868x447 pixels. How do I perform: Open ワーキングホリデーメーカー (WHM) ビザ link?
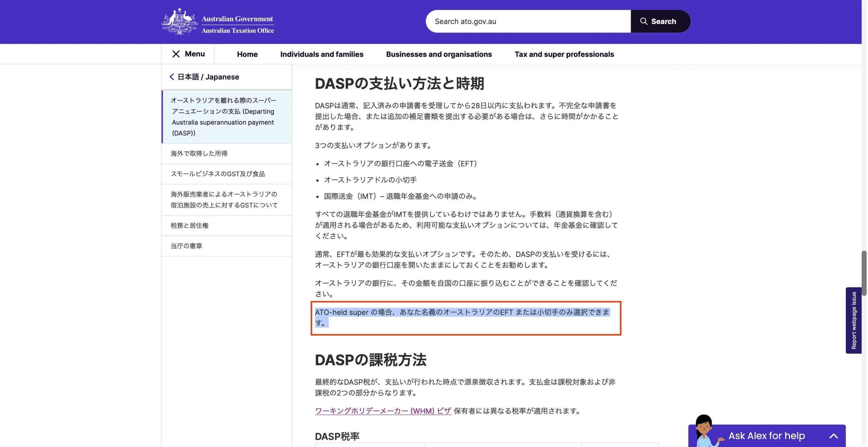tap(383, 411)
